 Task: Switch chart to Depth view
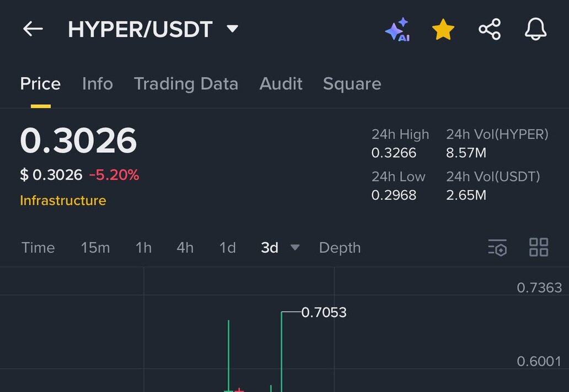[x=340, y=248]
